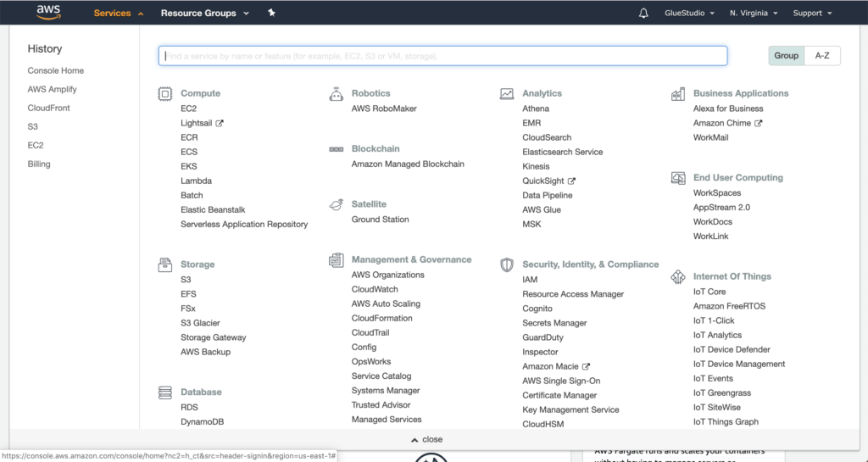Open the Support dropdown menu
This screenshot has width=868, height=462.
click(812, 13)
